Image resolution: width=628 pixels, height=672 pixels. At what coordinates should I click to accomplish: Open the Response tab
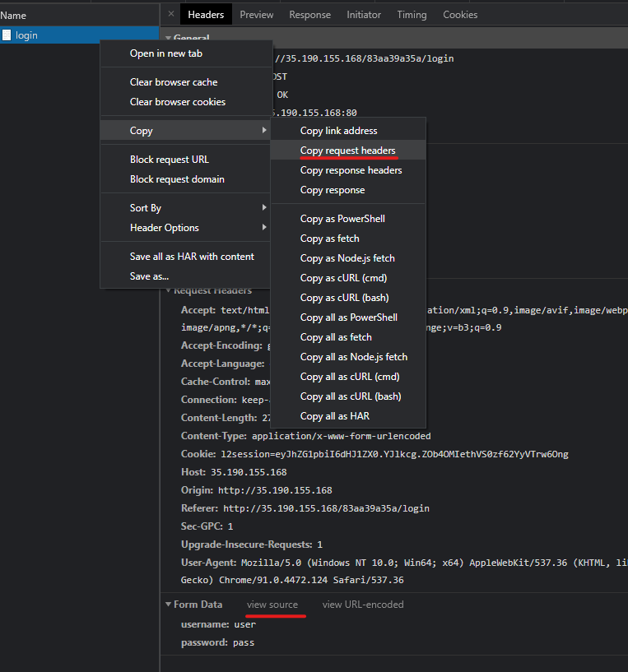click(309, 15)
